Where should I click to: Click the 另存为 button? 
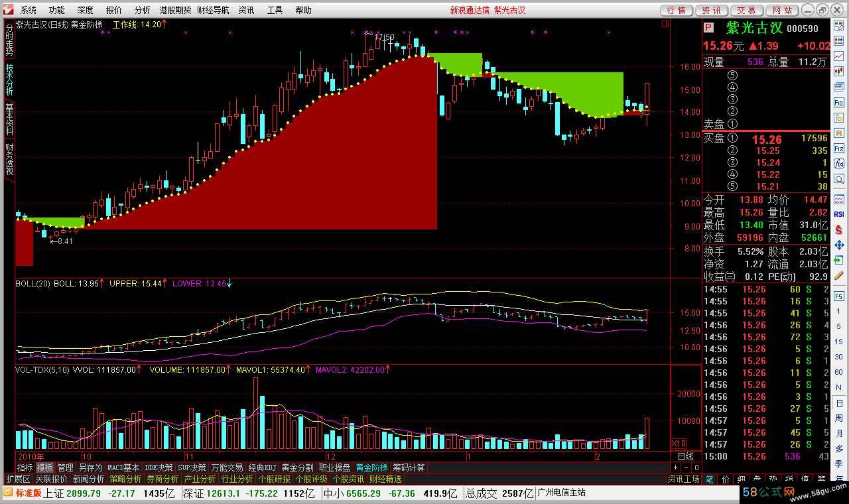tap(90, 468)
